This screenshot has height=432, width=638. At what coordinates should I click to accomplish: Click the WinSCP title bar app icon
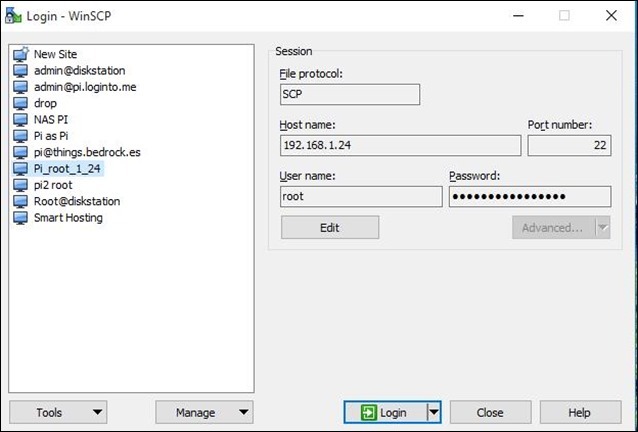[x=13, y=15]
